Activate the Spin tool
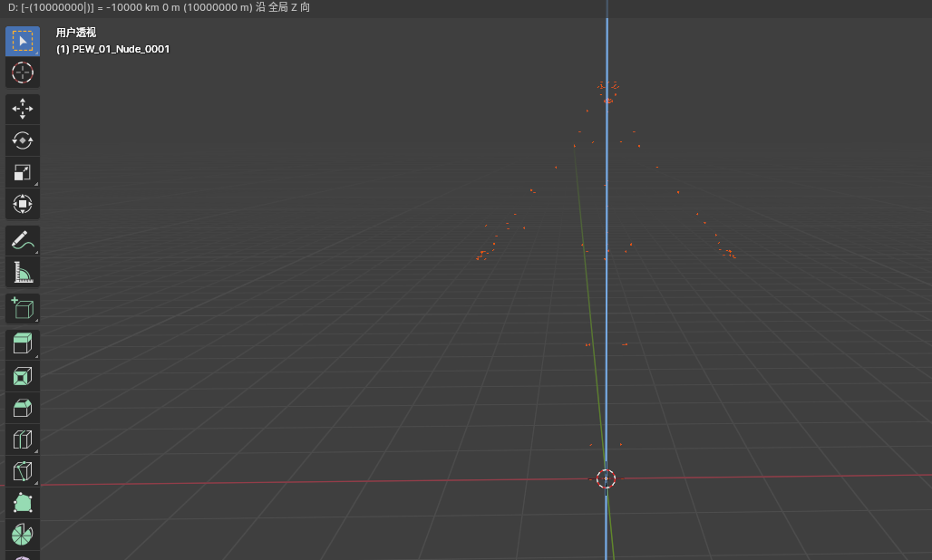Viewport: 932px width, 560px height. 23,535
